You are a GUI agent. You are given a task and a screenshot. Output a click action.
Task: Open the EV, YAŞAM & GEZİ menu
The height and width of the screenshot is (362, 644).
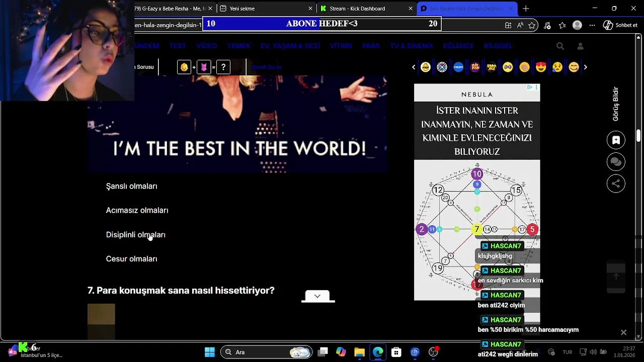pyautogui.click(x=290, y=46)
